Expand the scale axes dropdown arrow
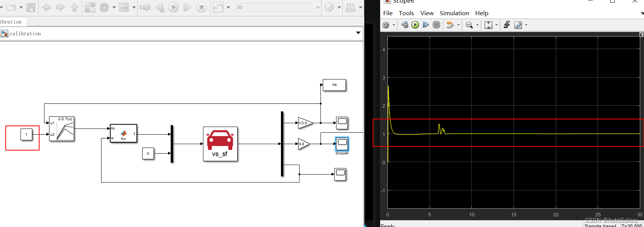Image resolution: width=644 pixels, height=227 pixels. (x=496, y=25)
